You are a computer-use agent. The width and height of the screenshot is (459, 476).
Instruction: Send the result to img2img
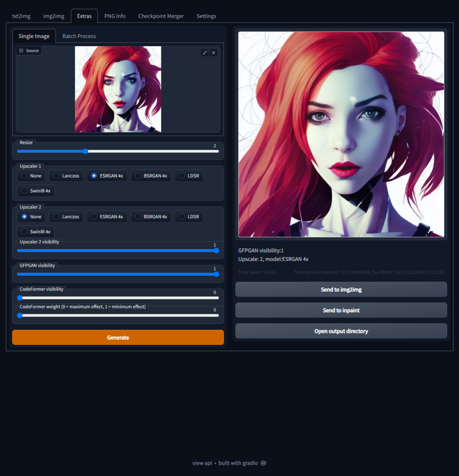coord(341,289)
